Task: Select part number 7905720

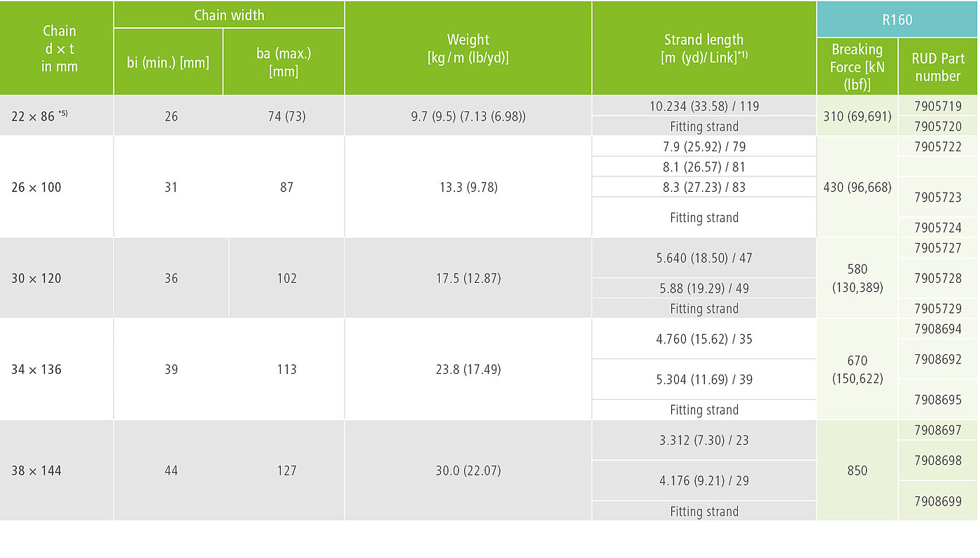Action: pos(938,126)
